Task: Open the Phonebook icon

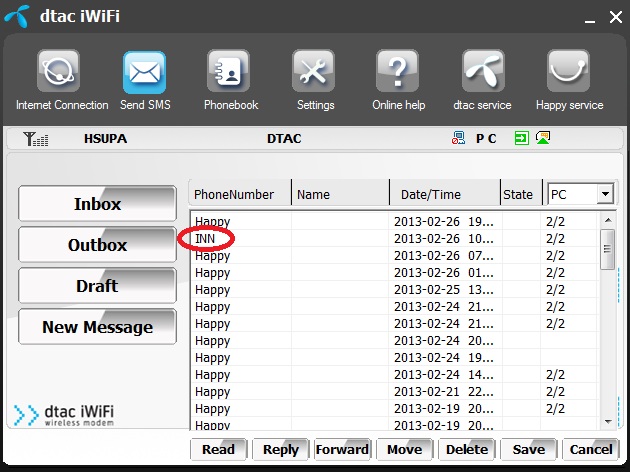Action: point(229,72)
